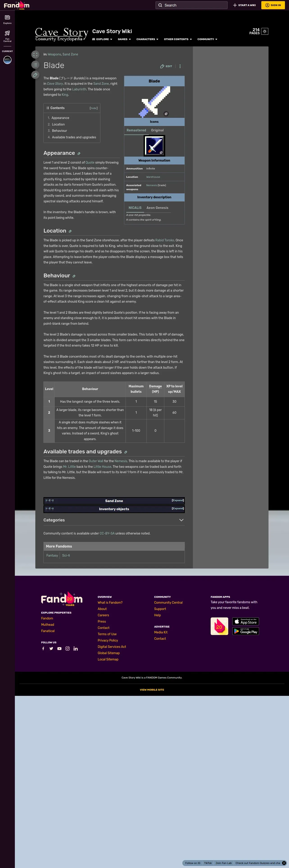Viewport: 289px width, 868px height.
Task: Open the Characters dropdown menu
Action: (147, 39)
